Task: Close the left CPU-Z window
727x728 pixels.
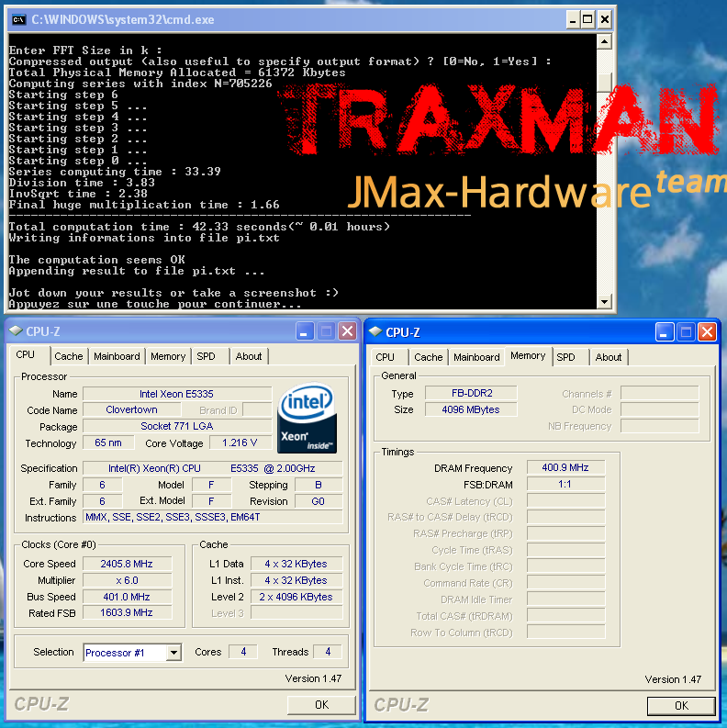Action: click(347, 331)
